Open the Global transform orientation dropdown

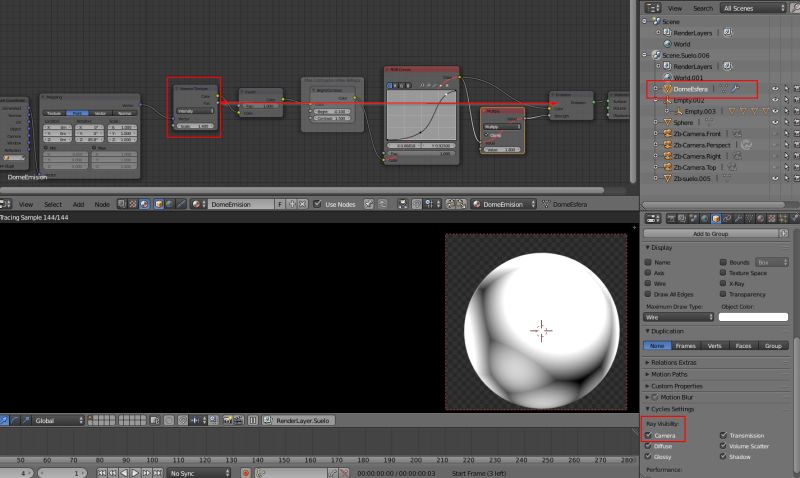[58, 420]
